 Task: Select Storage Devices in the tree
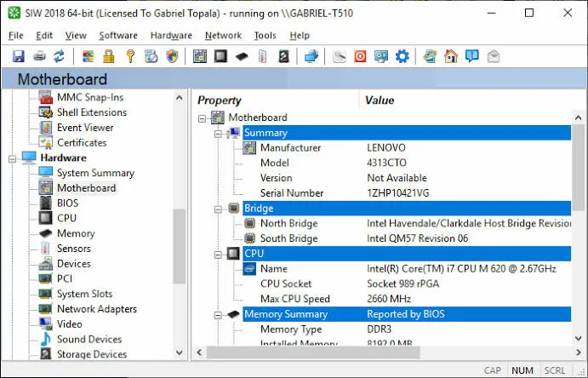click(x=92, y=354)
